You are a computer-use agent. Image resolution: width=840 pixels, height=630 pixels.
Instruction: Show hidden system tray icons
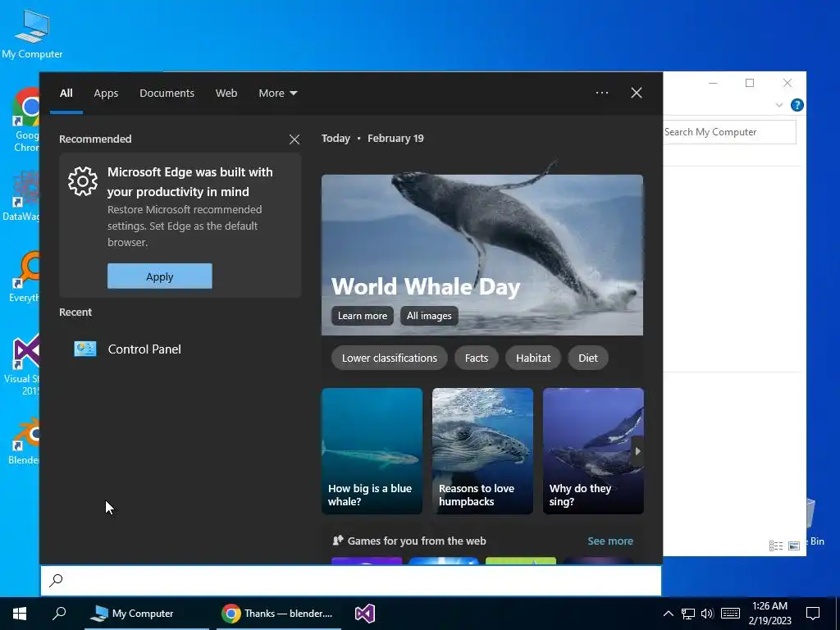click(x=668, y=614)
